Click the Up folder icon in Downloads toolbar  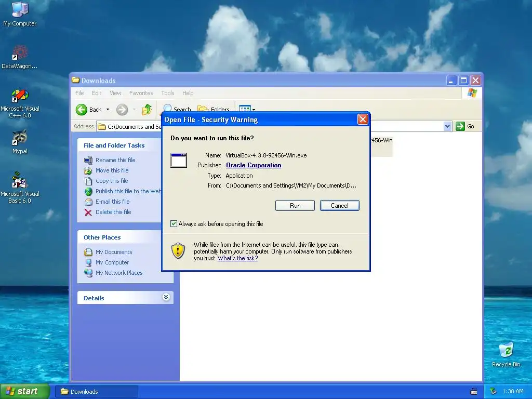(x=147, y=109)
